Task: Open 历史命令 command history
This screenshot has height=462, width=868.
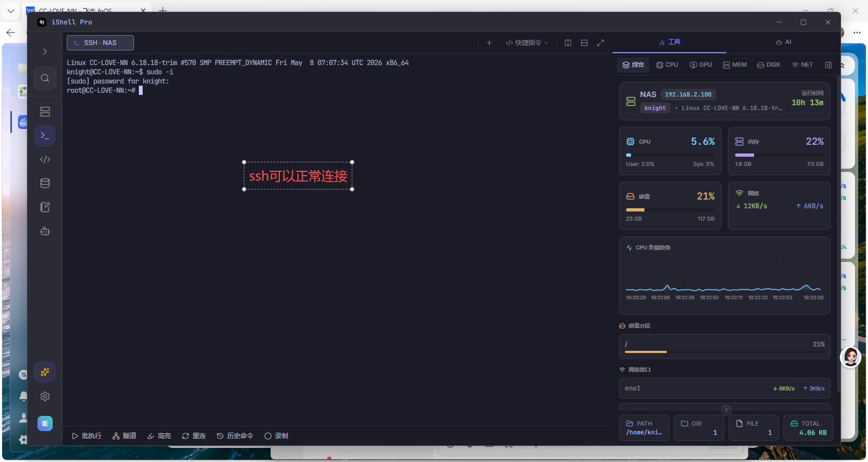Action: tap(235, 436)
